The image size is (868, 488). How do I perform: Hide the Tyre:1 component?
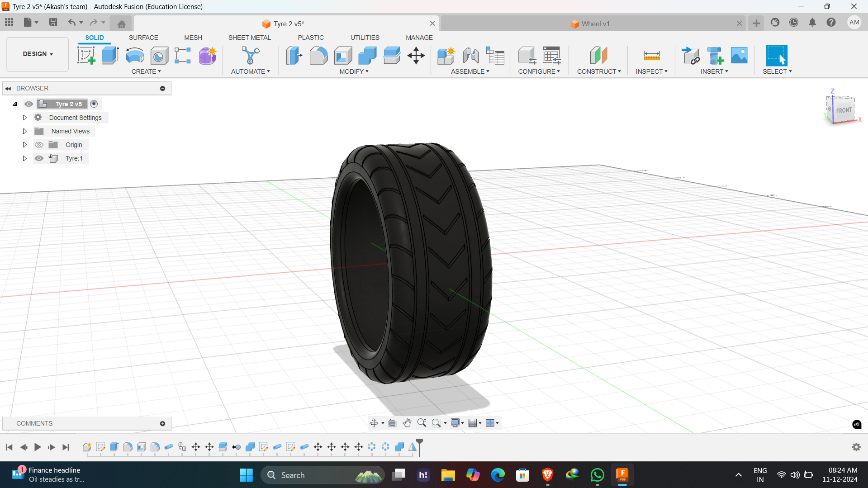(x=39, y=158)
